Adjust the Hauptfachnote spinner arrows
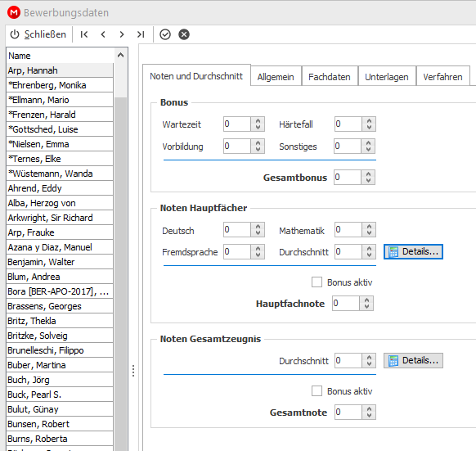 point(366,304)
